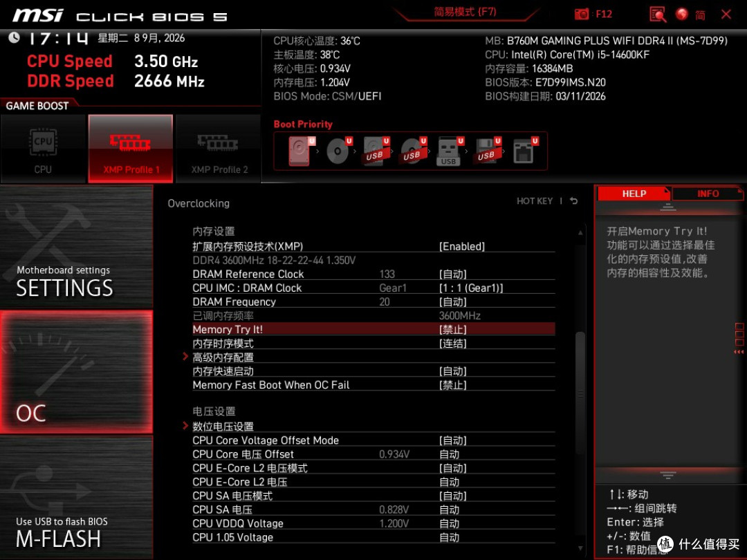Click the date 星期二 8 9月, 2026
747x560 pixels.
pyautogui.click(x=142, y=38)
